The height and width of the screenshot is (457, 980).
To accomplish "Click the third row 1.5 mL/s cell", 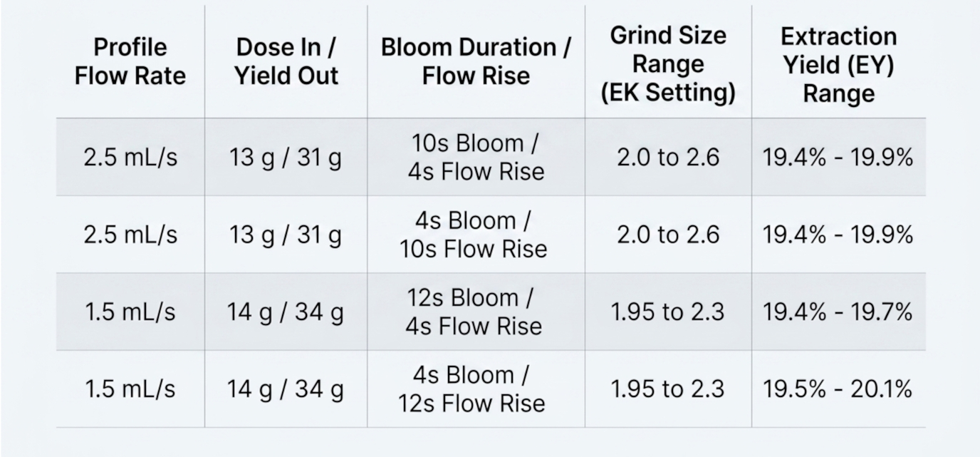I will pos(130,312).
